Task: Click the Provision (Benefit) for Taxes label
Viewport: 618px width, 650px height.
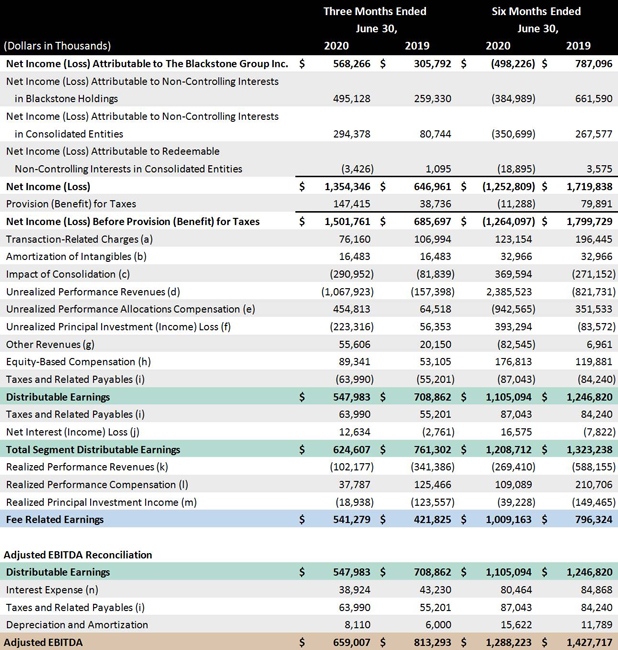Action: coord(70,203)
